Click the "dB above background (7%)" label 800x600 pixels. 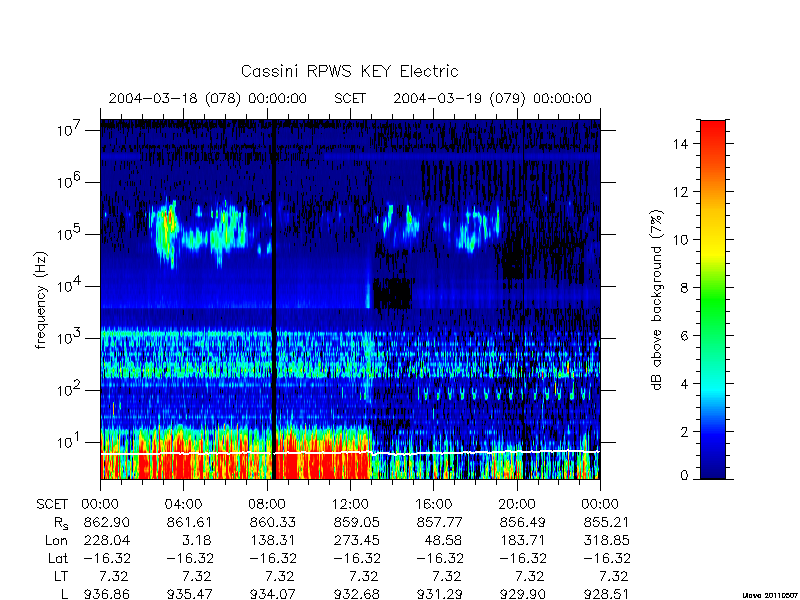(657, 300)
